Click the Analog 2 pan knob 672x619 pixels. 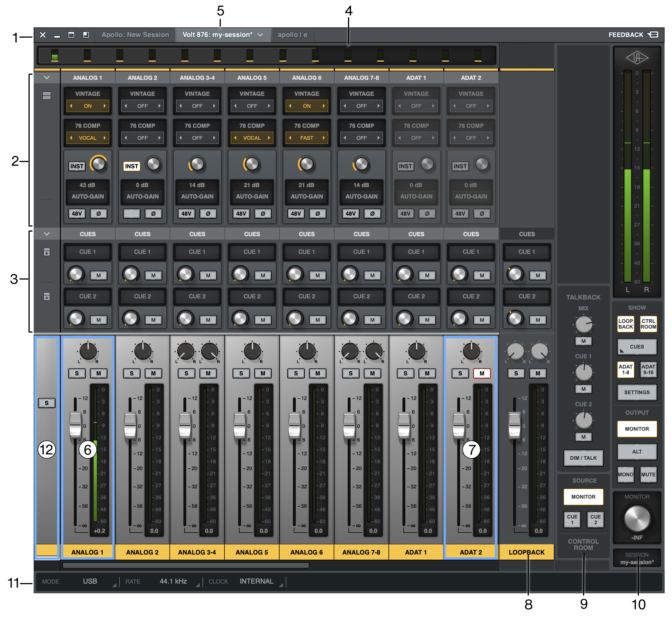[143, 351]
